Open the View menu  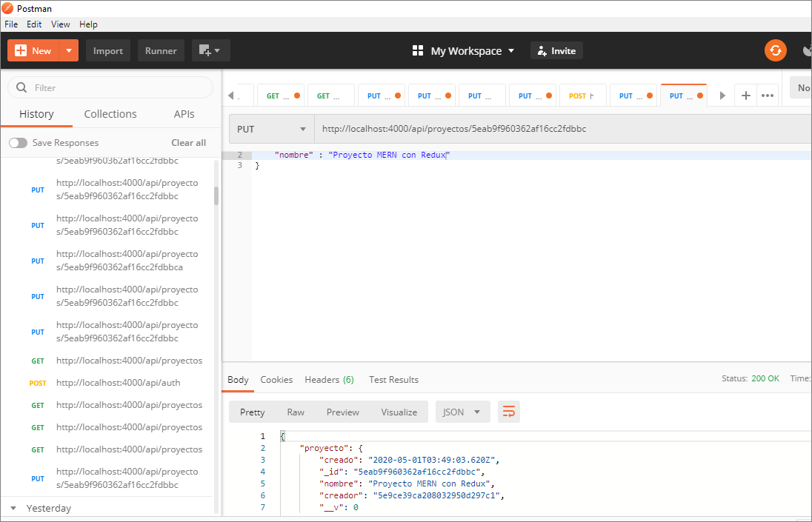60,24
